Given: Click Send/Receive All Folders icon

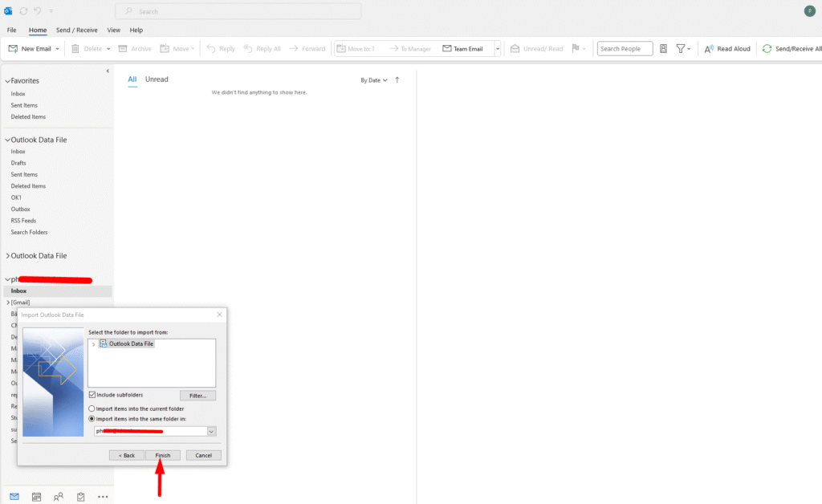Looking at the screenshot, I should [767, 49].
